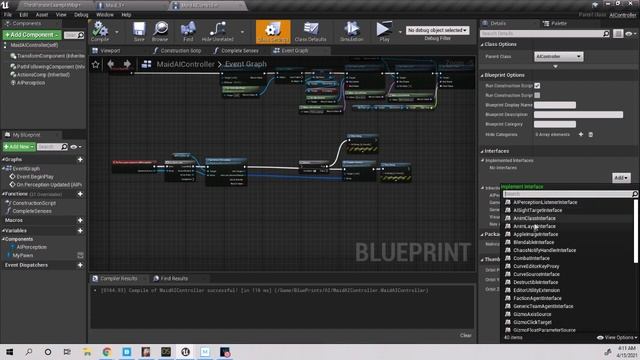Open property matrix grid icon in Details
This screenshot has width=640, height=360.
(x=618, y=33)
